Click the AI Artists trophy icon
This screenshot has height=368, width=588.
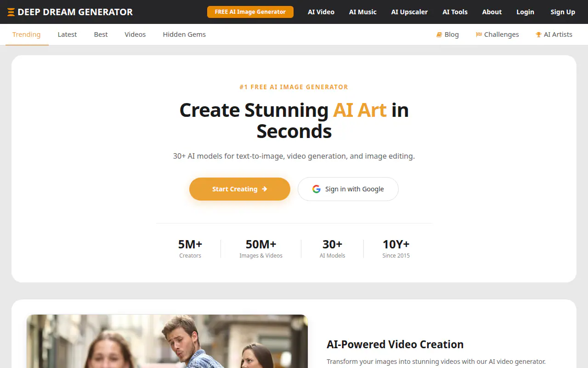pos(538,34)
